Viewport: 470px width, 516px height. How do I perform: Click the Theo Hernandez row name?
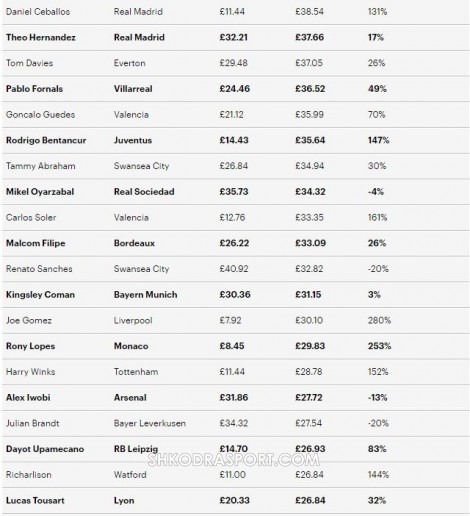[x=41, y=37]
